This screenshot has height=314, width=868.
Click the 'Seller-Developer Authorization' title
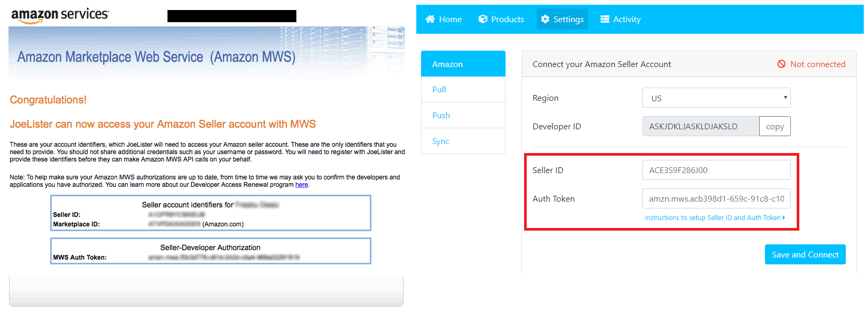pos(210,248)
